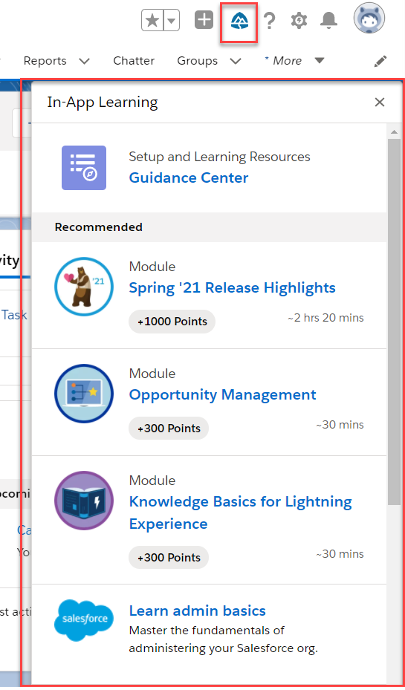
Task: Click the Global Actions plus icon
Action: (204, 20)
